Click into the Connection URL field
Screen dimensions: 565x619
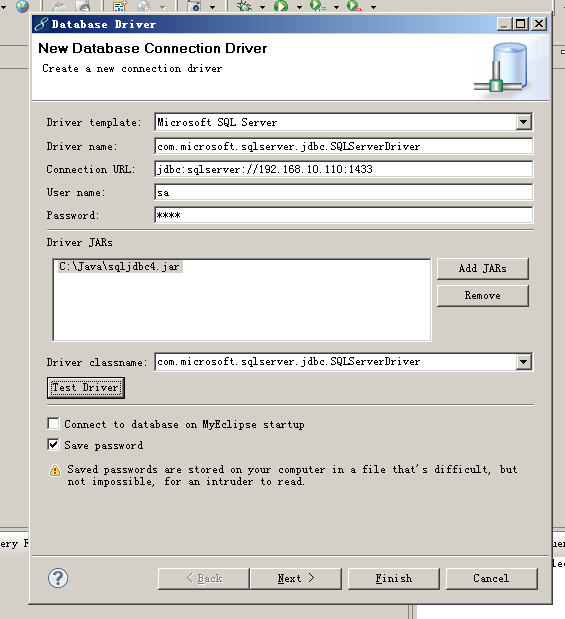[x=344, y=169]
